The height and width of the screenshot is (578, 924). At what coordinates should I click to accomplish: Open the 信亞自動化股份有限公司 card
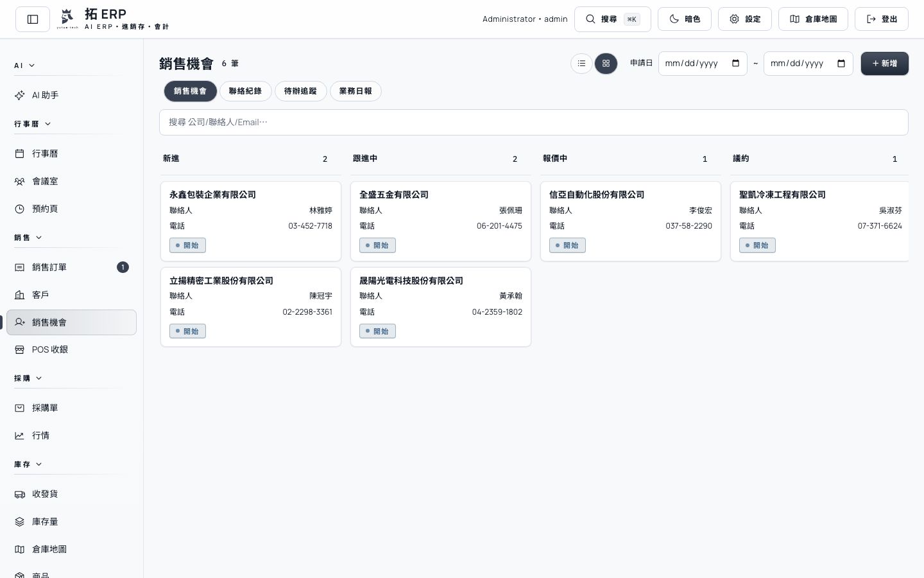click(x=631, y=221)
